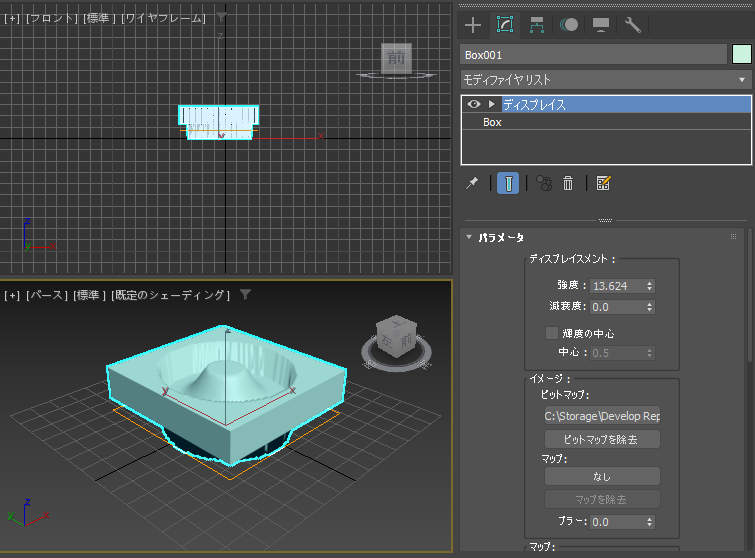Click the bitmap path C:\Storage button

point(602,416)
